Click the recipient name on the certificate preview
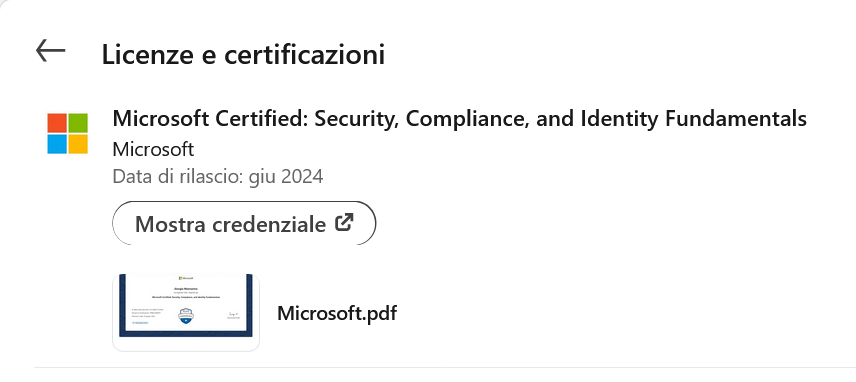Screen dimensions: 856x382 point(186,289)
